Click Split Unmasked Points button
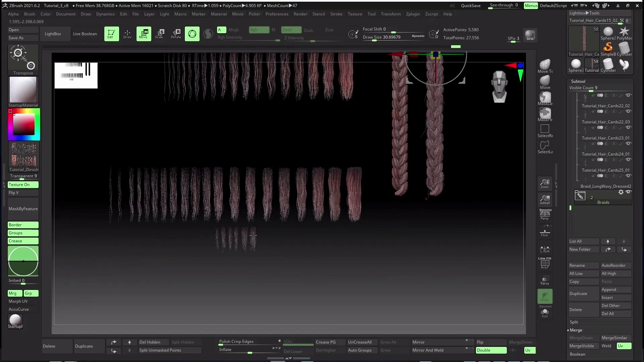Image resolution: width=644 pixels, height=362 pixels. tap(170, 350)
